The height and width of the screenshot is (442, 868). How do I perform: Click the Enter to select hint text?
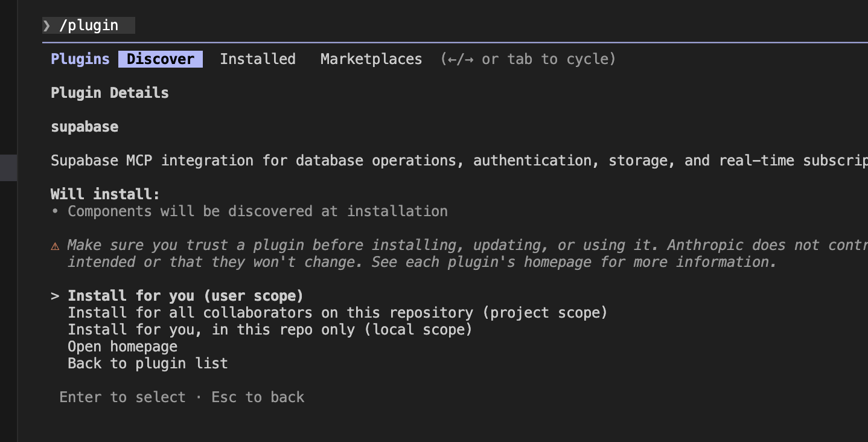coord(122,397)
